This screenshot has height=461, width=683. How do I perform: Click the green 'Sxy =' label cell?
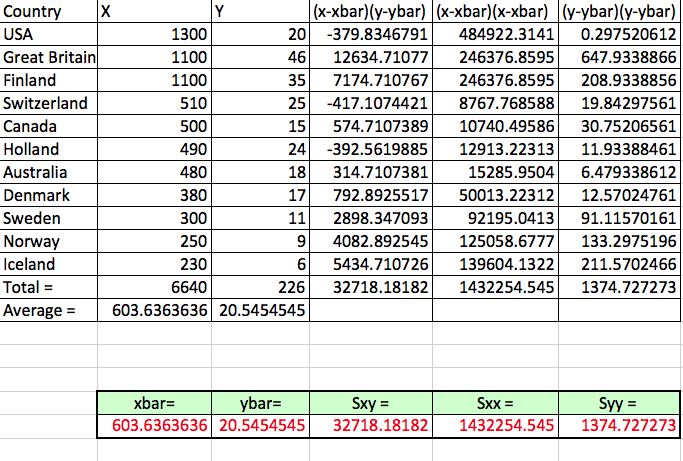point(369,404)
